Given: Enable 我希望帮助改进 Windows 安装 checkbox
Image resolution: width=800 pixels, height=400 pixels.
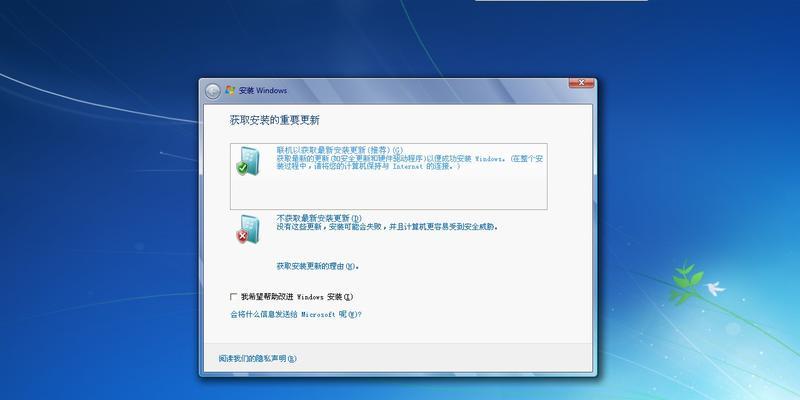Looking at the screenshot, I should [x=234, y=296].
